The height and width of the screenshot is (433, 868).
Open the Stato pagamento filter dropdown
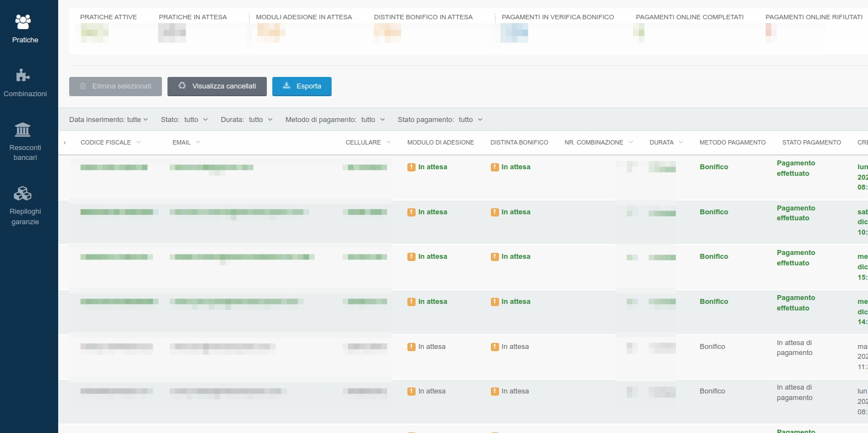click(440, 120)
